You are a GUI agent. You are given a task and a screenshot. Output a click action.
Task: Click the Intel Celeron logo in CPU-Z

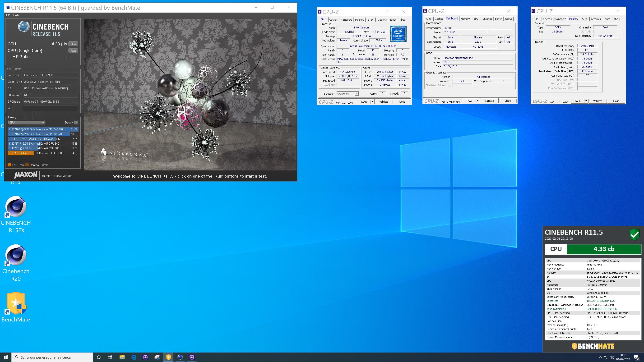pyautogui.click(x=398, y=34)
